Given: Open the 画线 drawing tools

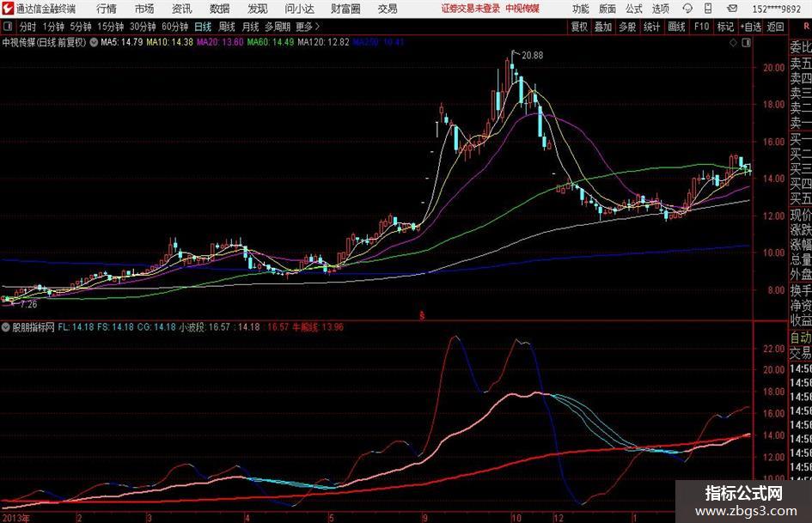Looking at the screenshot, I should 676,27.
